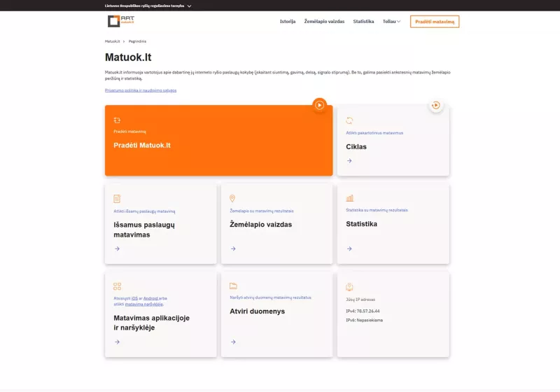Screen dimensions: 560x392
Task: Click the bar chart icon in Statistika card
Action: coord(349,198)
